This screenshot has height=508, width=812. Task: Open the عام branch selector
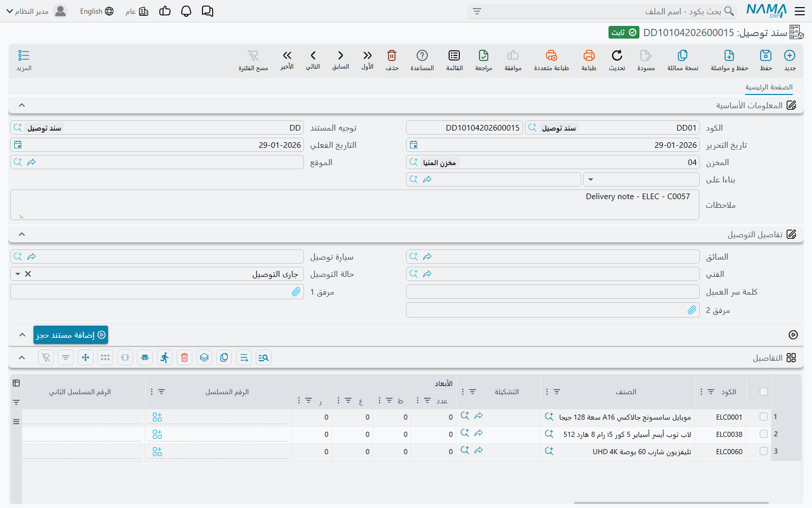click(x=137, y=11)
